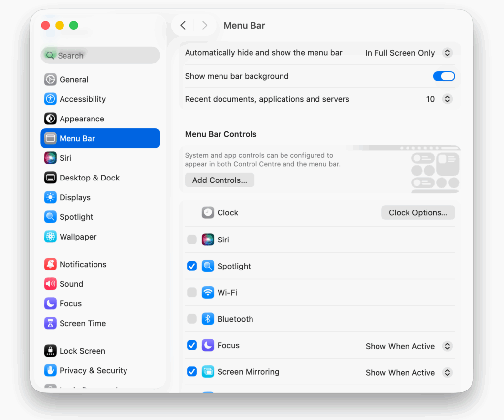
Task: Open Clock Options... button
Action: pyautogui.click(x=418, y=212)
